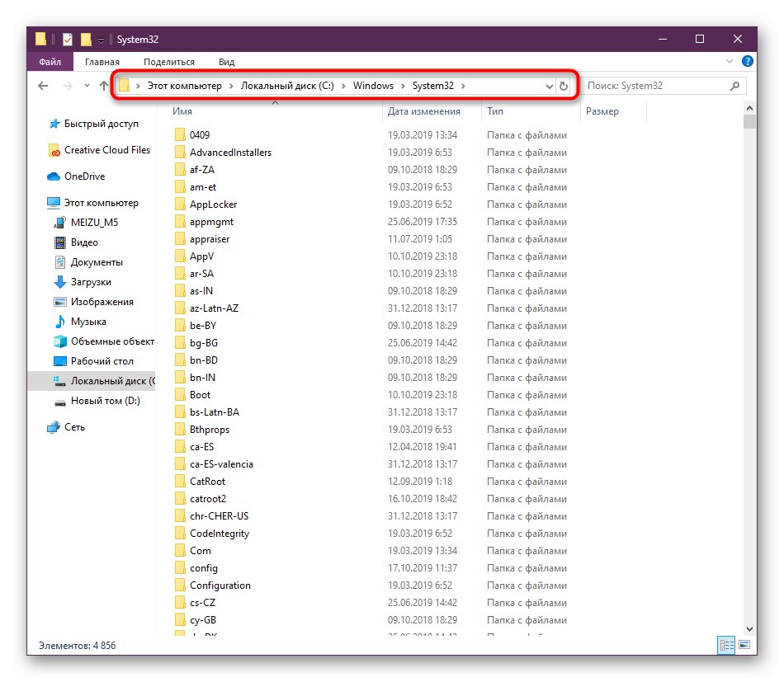Click Этот компьютер in the address path

[x=185, y=86]
